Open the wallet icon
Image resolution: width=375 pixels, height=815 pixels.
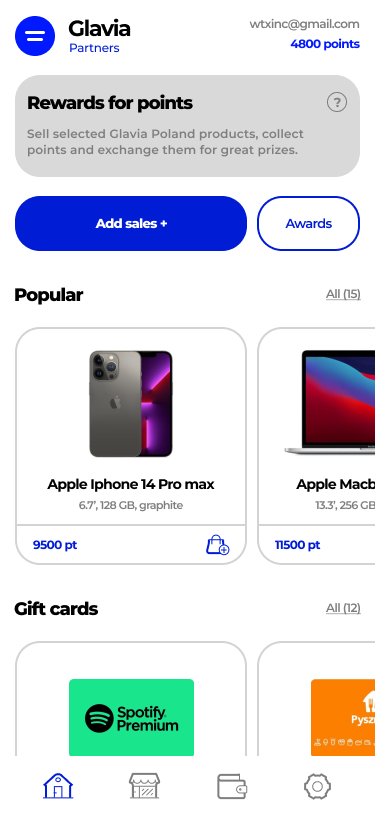231,785
